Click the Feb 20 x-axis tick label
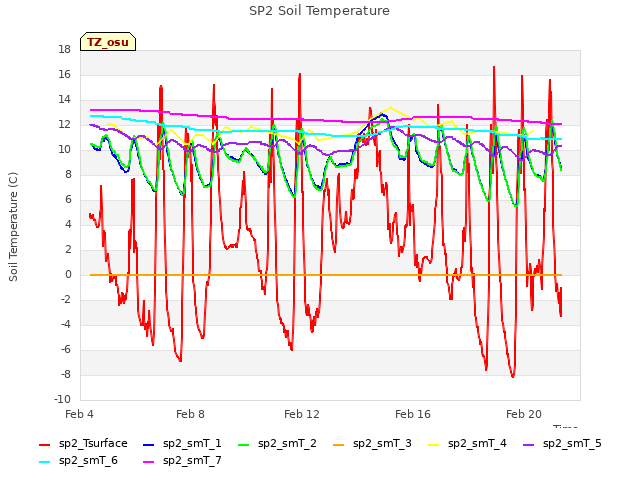The width and height of the screenshot is (640, 480). tap(524, 414)
